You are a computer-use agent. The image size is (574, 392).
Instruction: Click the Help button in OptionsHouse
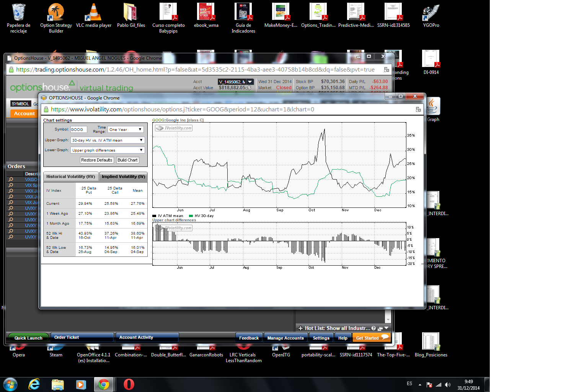(x=343, y=338)
